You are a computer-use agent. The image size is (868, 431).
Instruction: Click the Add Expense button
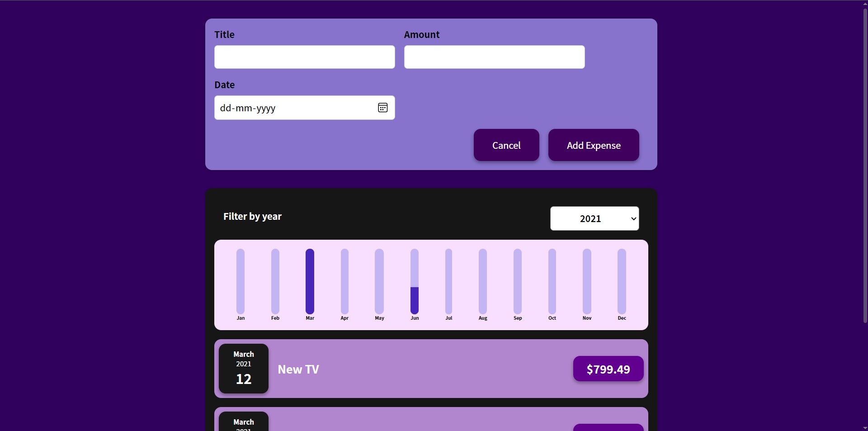tap(594, 145)
